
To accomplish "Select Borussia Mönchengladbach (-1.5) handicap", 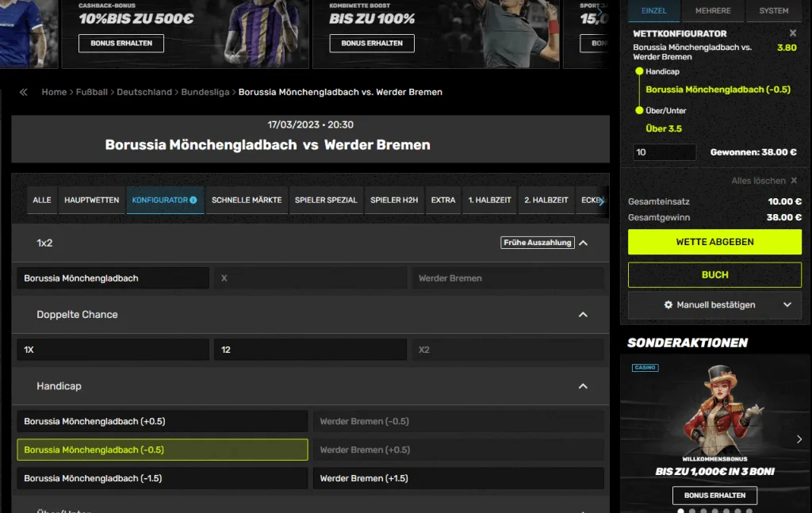I will 163,478.
